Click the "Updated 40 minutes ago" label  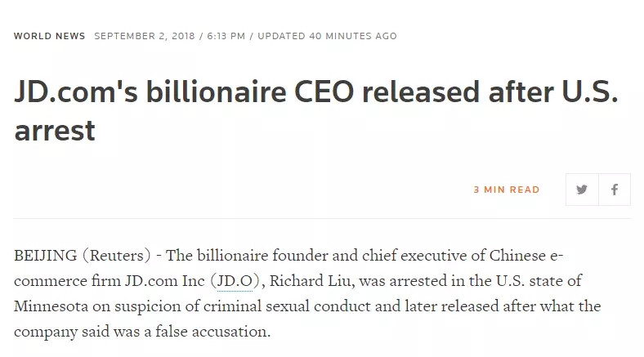coord(327,36)
